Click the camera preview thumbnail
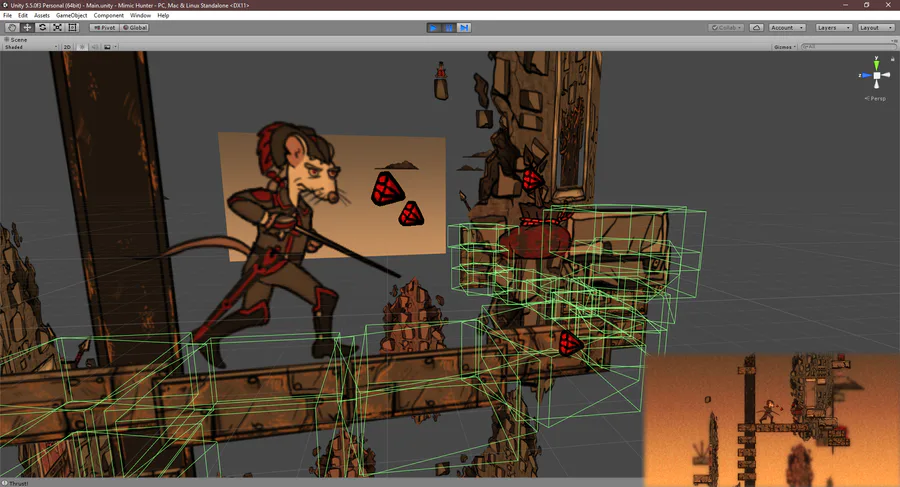This screenshot has height=487, width=900. point(771,420)
